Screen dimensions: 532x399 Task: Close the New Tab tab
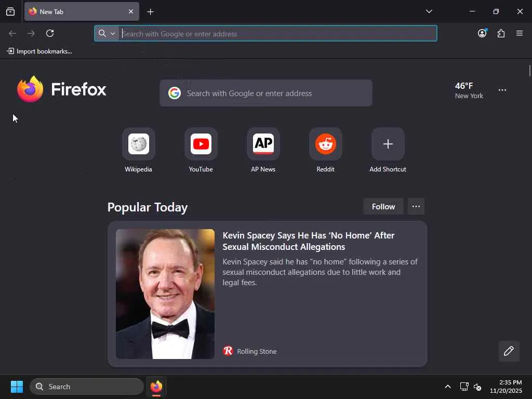pyautogui.click(x=130, y=11)
